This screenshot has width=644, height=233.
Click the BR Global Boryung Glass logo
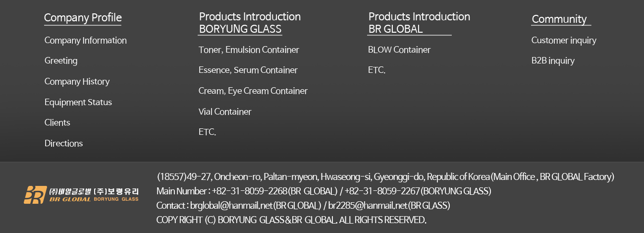point(81,195)
